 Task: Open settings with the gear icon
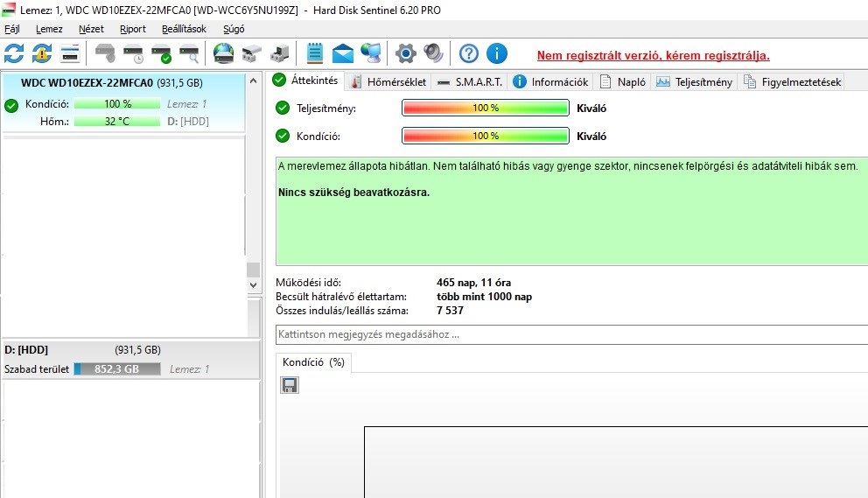pyautogui.click(x=405, y=53)
